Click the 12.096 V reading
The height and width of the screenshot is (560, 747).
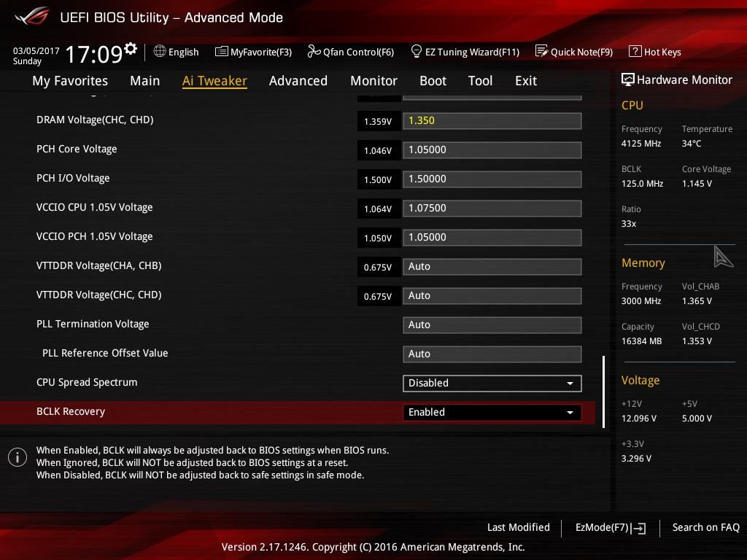pos(638,418)
